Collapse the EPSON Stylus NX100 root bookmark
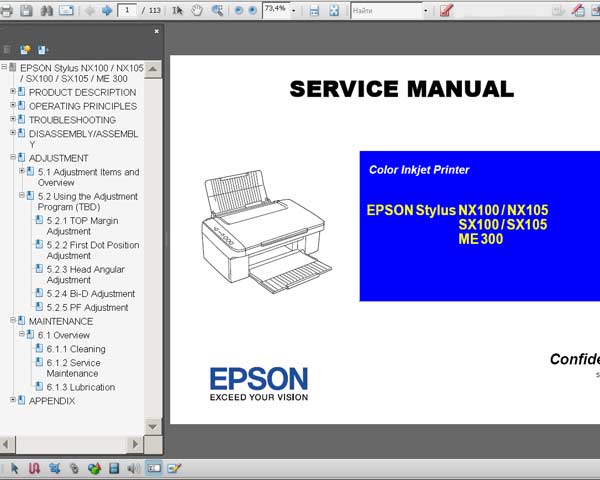 click(4, 67)
